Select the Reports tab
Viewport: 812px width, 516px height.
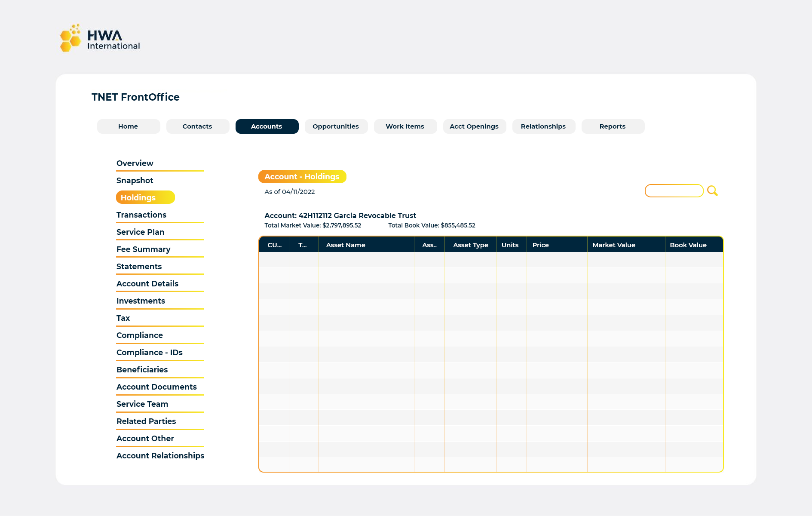tap(613, 126)
